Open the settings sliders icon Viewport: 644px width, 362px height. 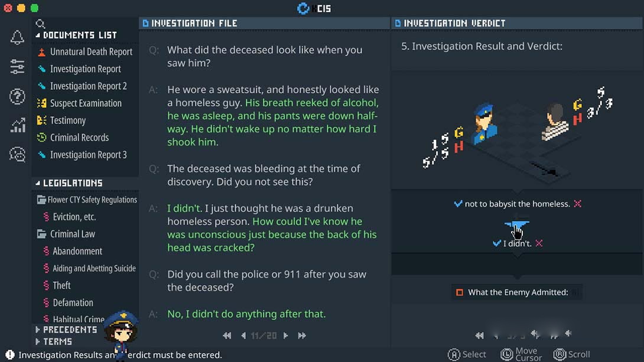tap(17, 67)
